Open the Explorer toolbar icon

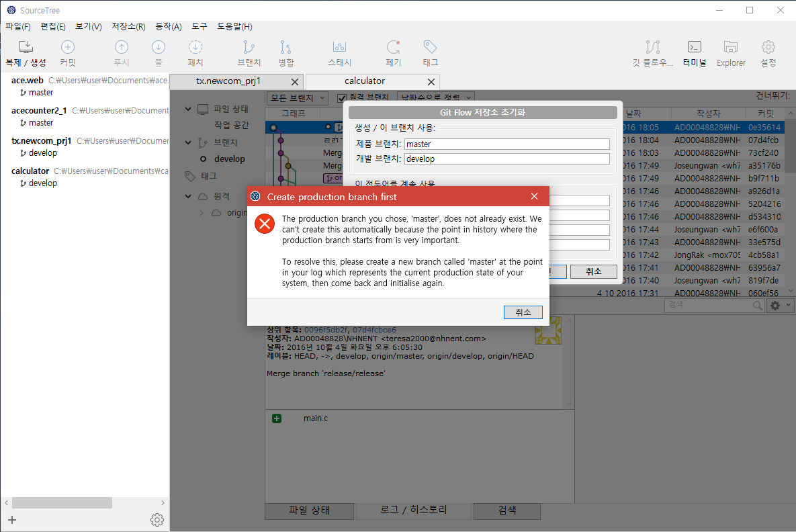[x=731, y=47]
